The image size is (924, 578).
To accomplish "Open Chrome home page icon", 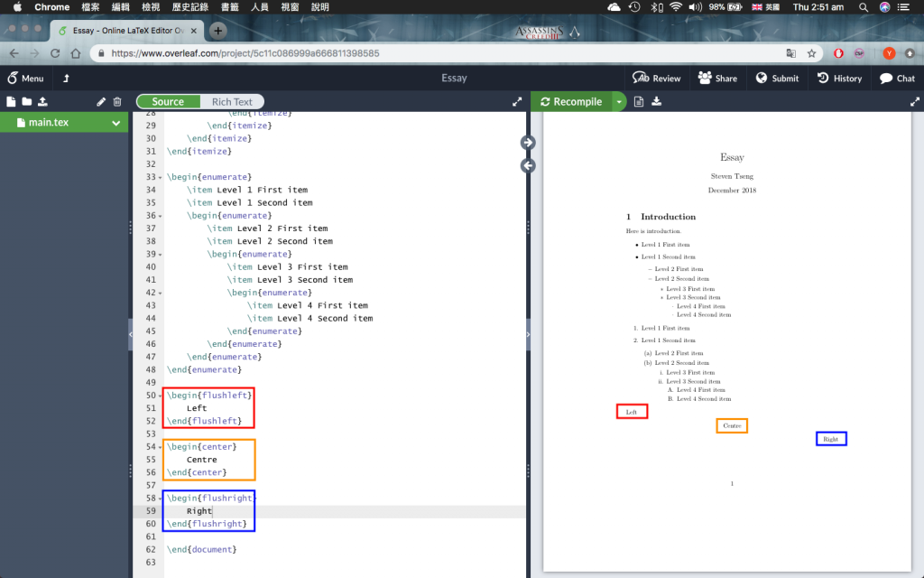I will tap(76, 53).
